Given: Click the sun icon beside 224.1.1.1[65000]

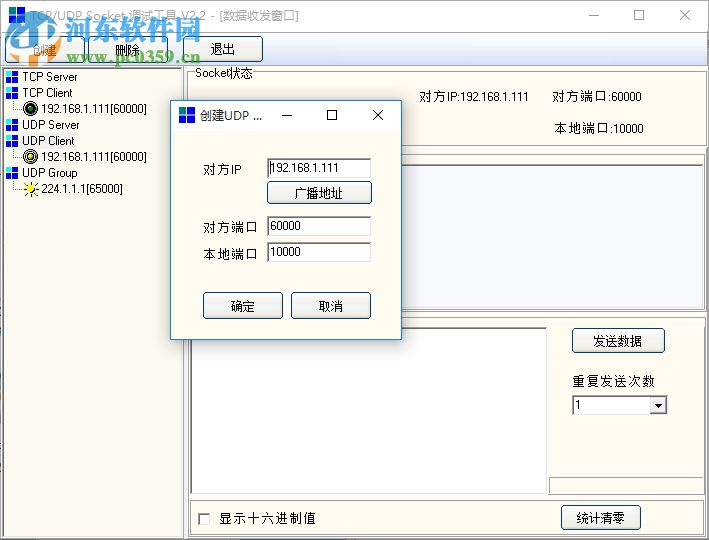Looking at the screenshot, I should 31,189.
